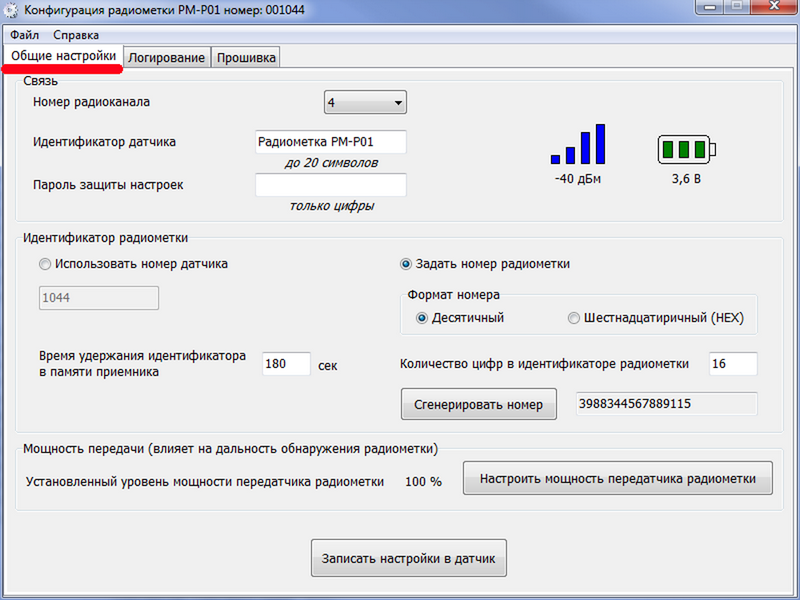Image resolution: width=800 pixels, height=600 pixels.
Task: Switch to the 'Общие настройки' tab
Action: 63,56
